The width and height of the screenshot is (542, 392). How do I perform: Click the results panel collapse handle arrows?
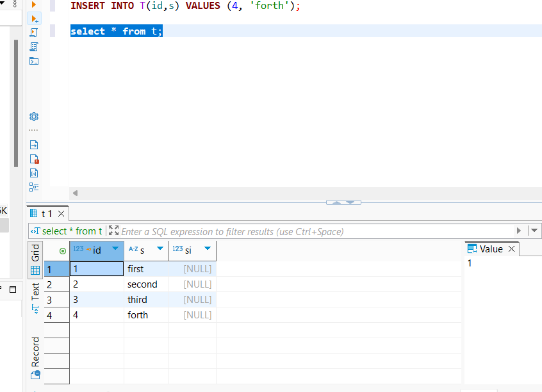(343, 202)
